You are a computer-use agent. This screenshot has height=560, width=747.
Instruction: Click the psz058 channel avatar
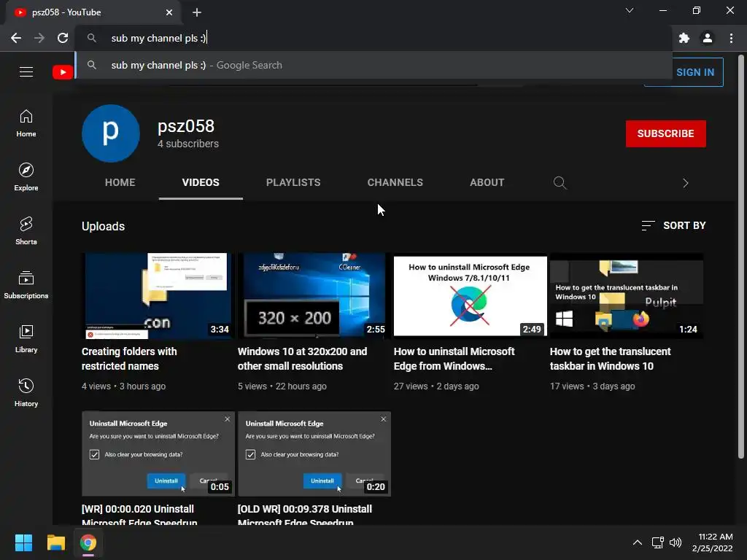point(111,133)
